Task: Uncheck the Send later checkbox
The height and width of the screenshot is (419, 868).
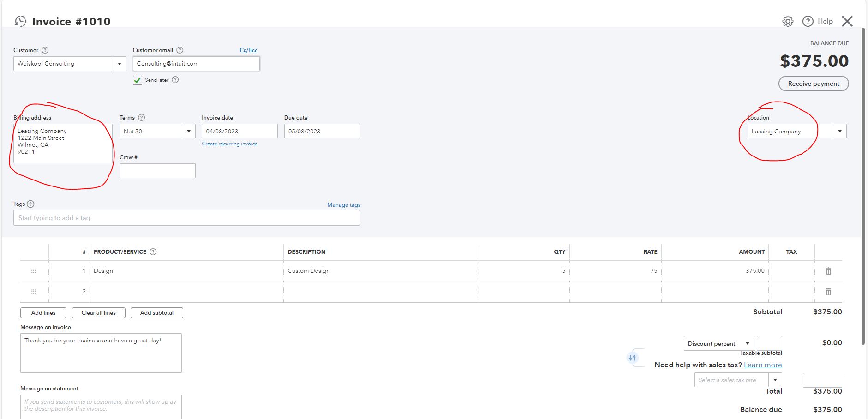Action: tap(137, 80)
